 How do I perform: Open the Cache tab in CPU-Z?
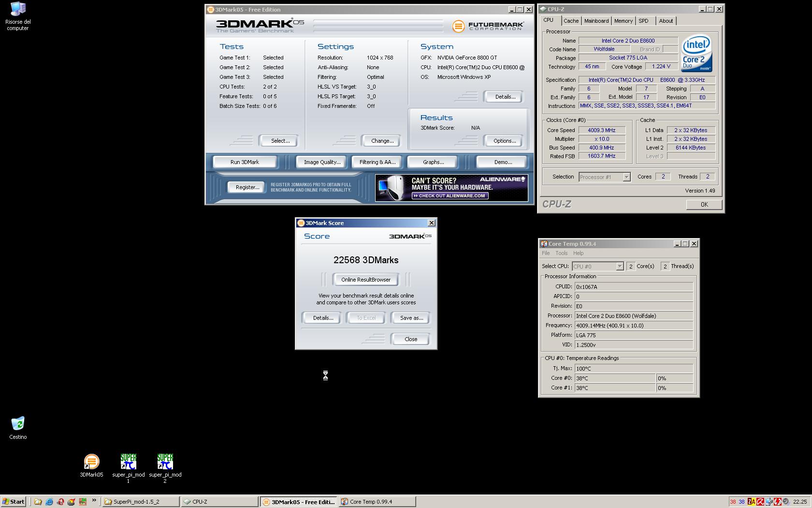(571, 21)
